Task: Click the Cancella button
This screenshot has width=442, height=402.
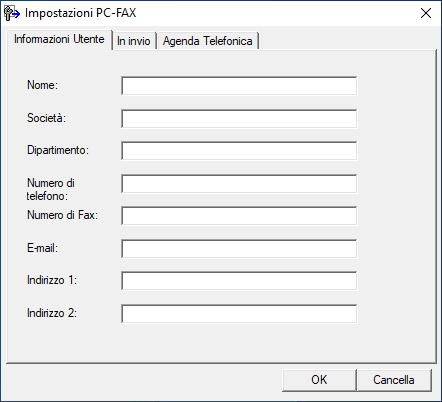Action: [x=394, y=380]
